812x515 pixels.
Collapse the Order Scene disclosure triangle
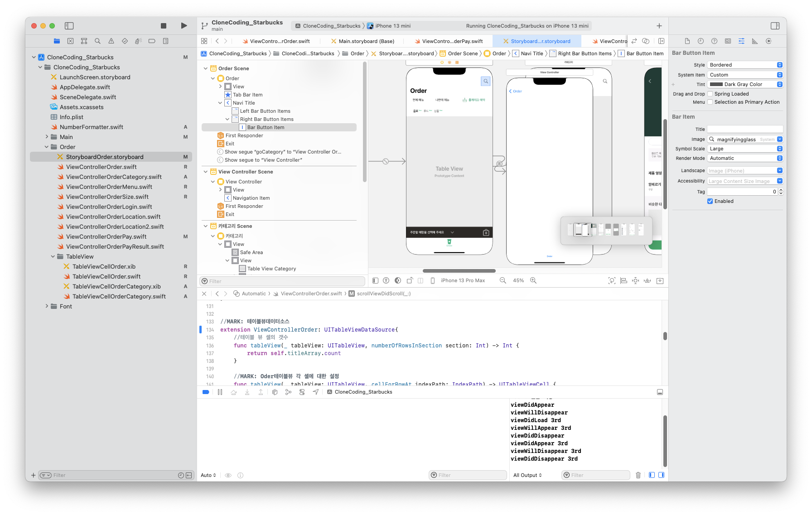(x=205, y=68)
